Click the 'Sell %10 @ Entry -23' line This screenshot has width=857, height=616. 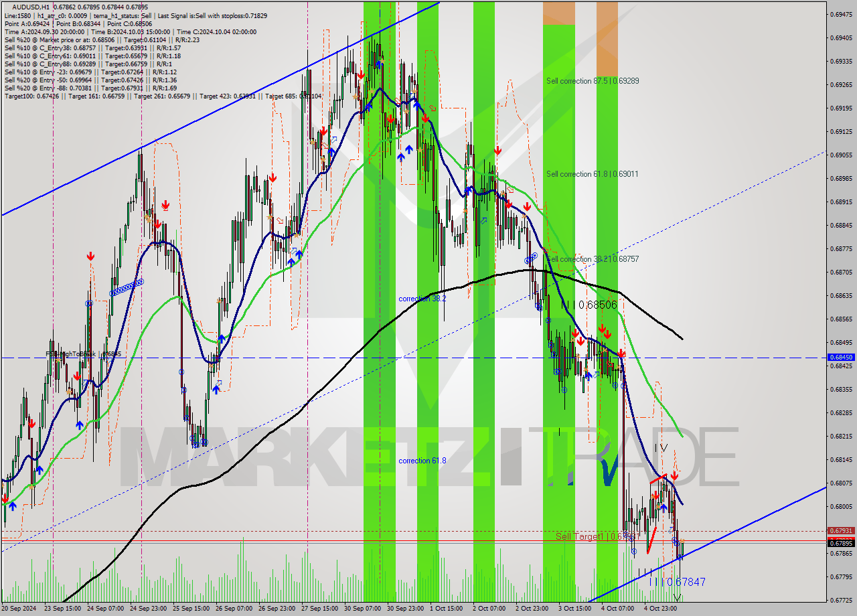pos(90,72)
